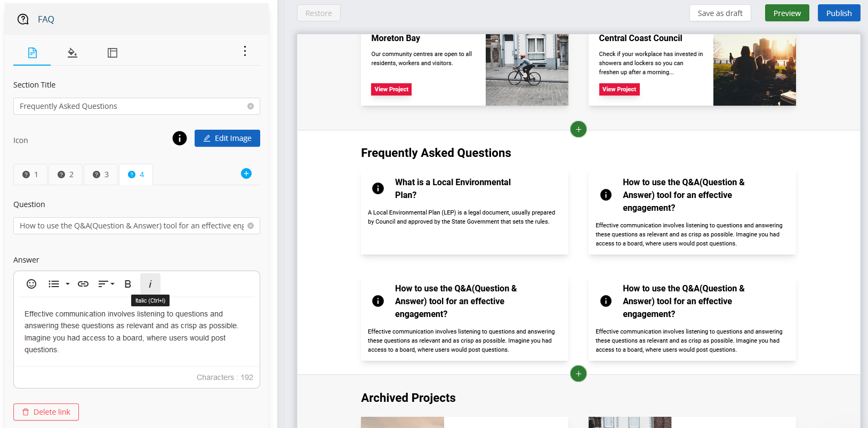Click the Archived Projects heading
Viewport: 868px width, 428px height.
point(408,398)
